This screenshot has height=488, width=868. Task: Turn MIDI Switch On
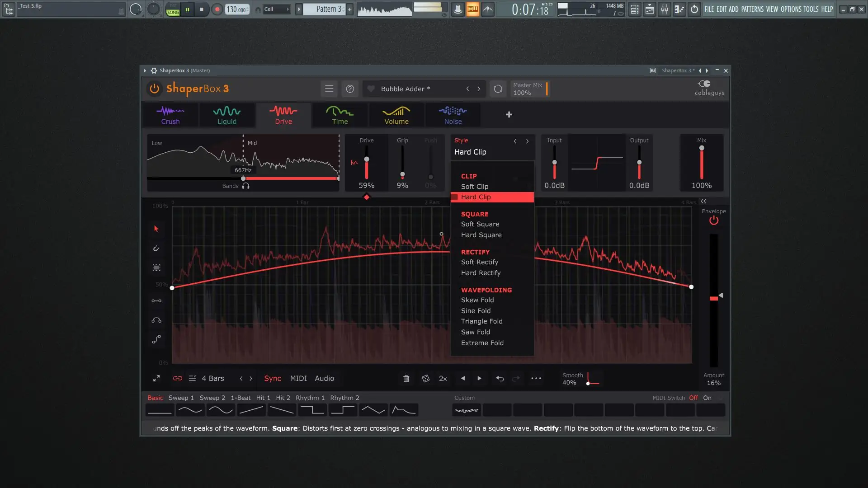707,398
